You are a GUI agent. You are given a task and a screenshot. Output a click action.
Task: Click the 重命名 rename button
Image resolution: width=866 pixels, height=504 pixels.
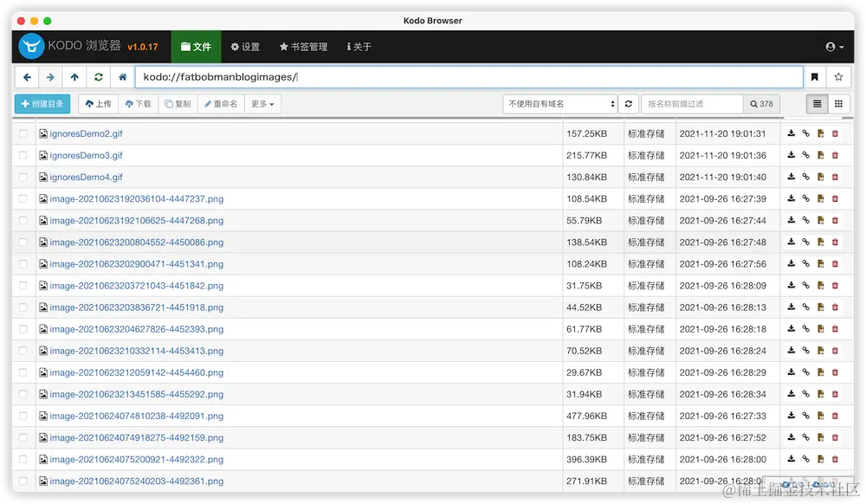pyautogui.click(x=221, y=104)
